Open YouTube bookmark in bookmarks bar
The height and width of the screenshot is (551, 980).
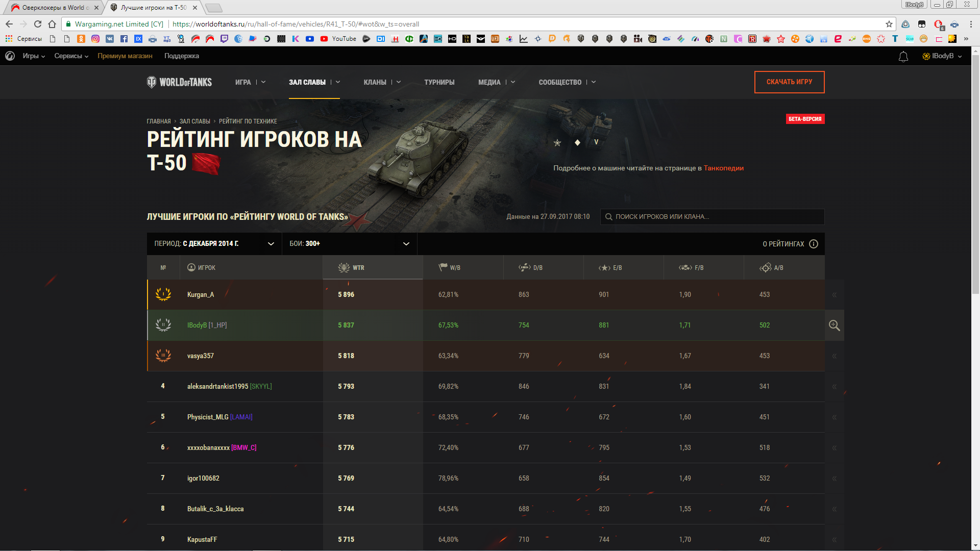click(338, 39)
